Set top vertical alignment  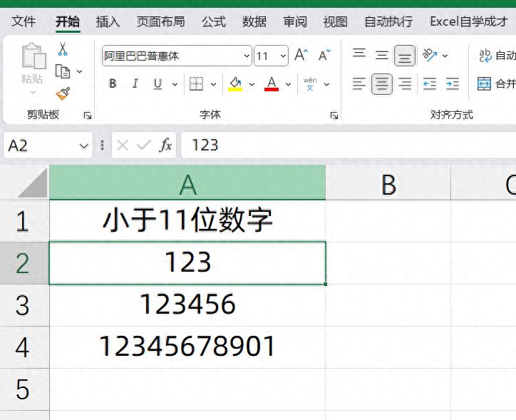tap(359, 53)
